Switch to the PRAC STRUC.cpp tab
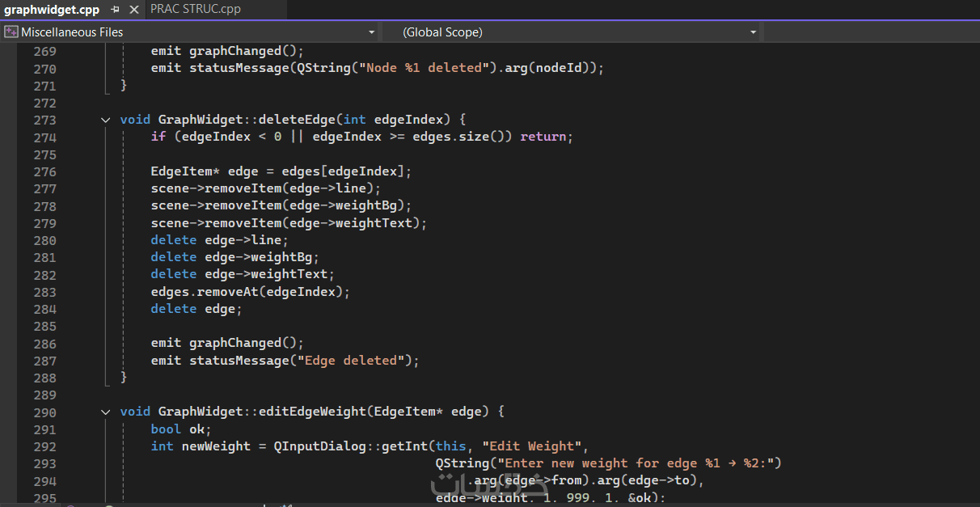This screenshot has width=980, height=507. tap(195, 9)
